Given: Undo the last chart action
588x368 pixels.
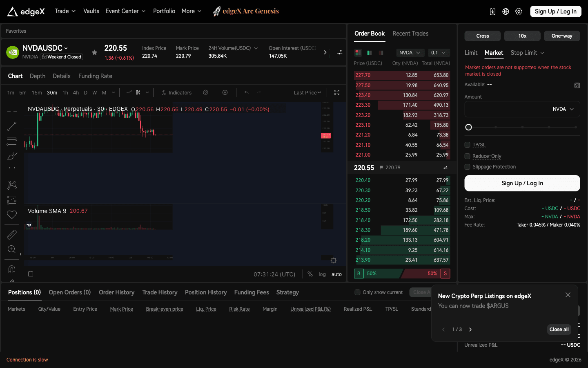Looking at the screenshot, I should 246,93.
